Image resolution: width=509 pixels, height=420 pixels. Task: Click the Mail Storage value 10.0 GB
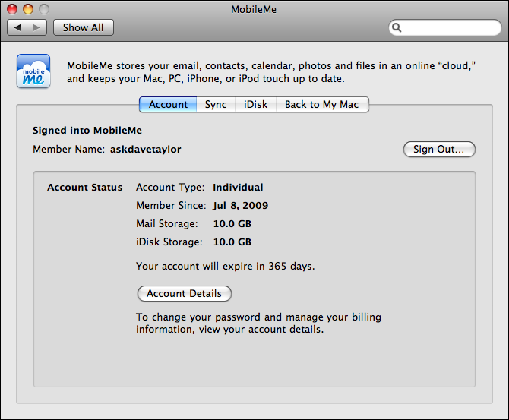point(232,223)
